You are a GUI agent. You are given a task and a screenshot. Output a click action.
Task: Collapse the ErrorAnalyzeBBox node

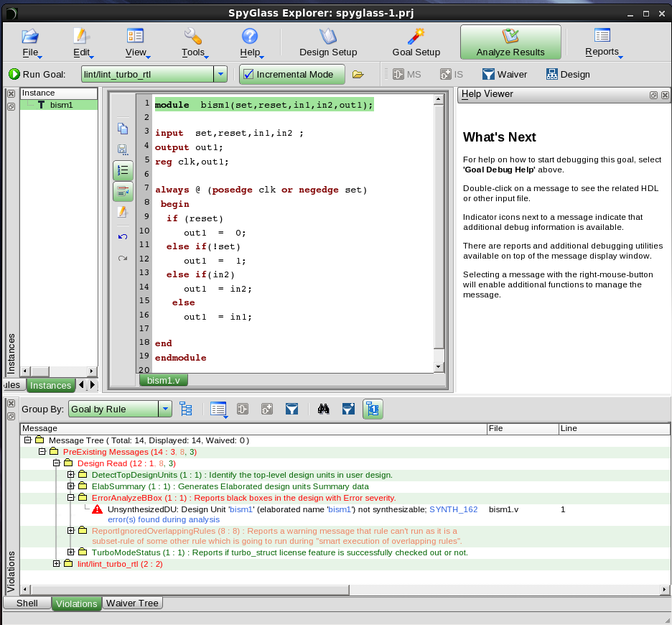pos(70,498)
